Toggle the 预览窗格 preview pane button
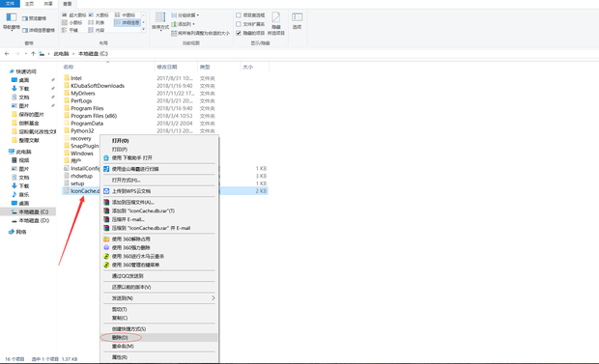This screenshot has width=599, height=364. point(34,18)
